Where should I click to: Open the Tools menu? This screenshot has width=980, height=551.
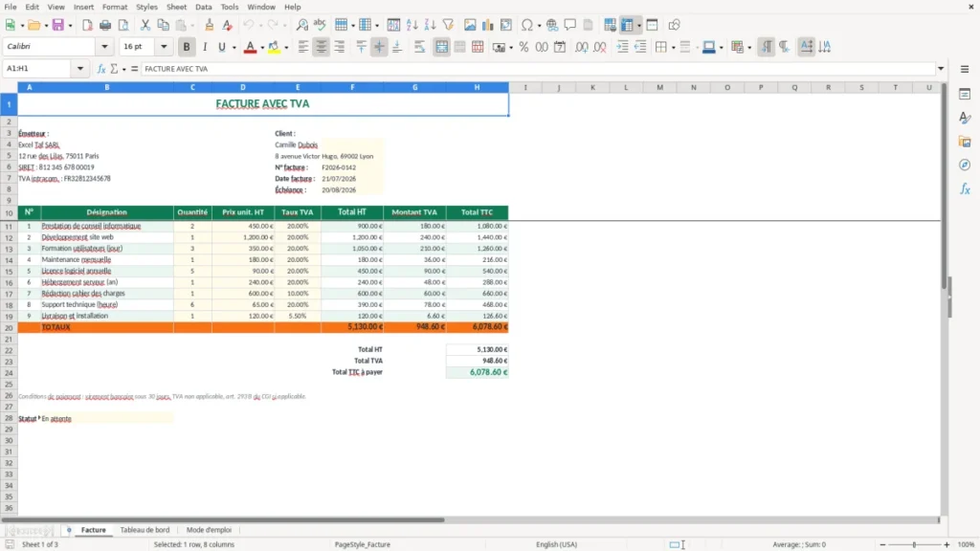230,7
